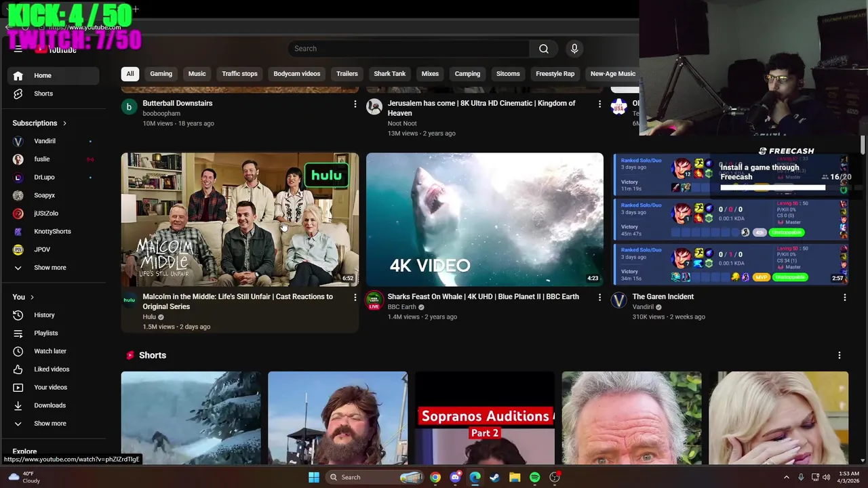Open the boobopham channel link
Viewport: 868px width, 488px height.
click(x=161, y=114)
